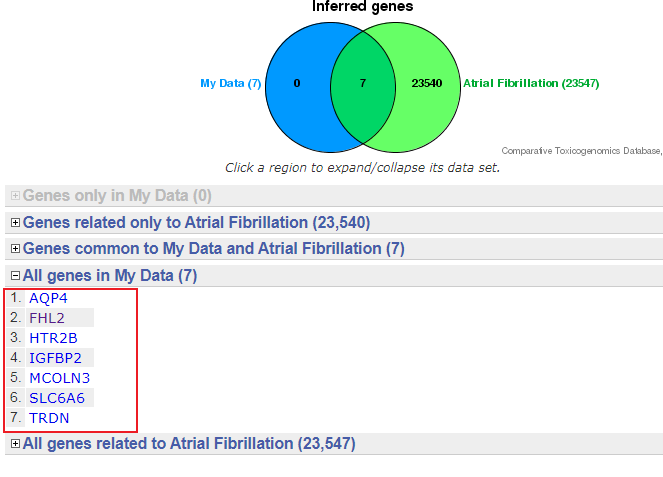Open the TRDN gene link
Image resolution: width=663 pixels, height=477 pixels.
click(x=49, y=418)
